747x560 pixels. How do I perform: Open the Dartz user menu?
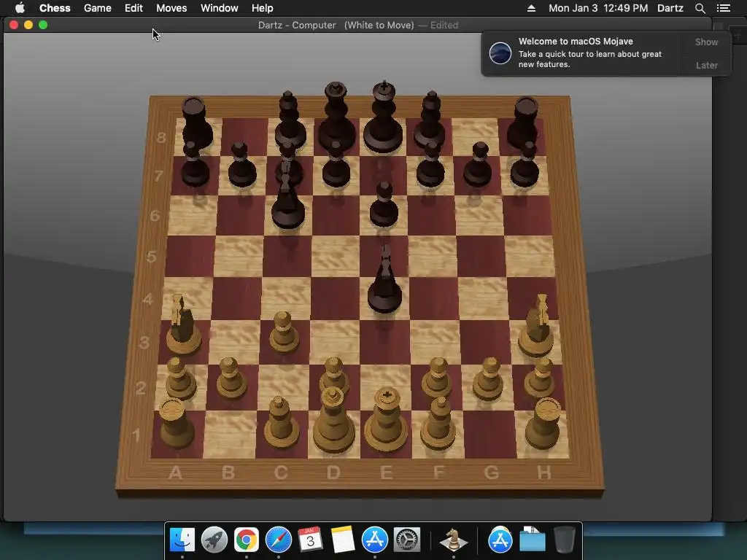(670, 8)
